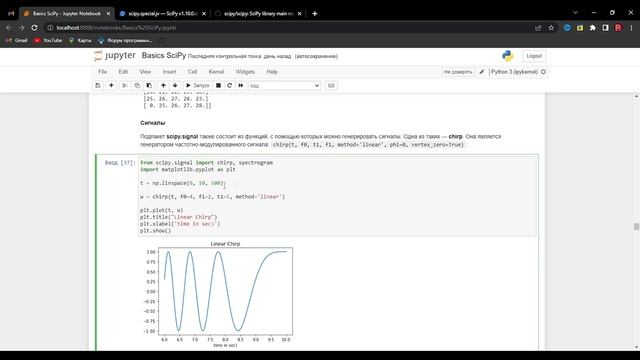Close the scipy.special.jv tab

pyautogui.click(x=204, y=13)
